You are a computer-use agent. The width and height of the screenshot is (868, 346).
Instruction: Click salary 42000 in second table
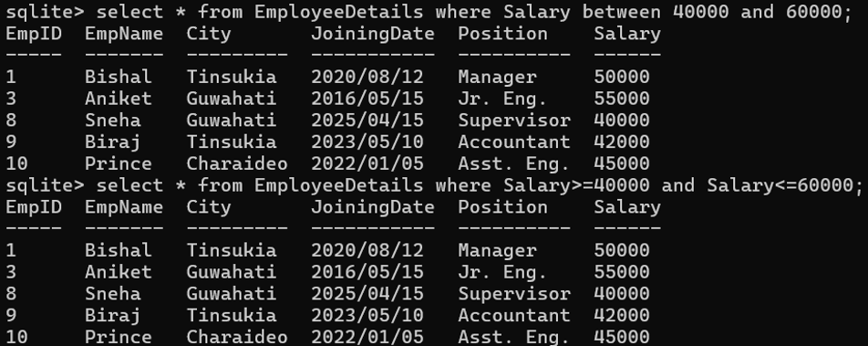pyautogui.click(x=622, y=315)
